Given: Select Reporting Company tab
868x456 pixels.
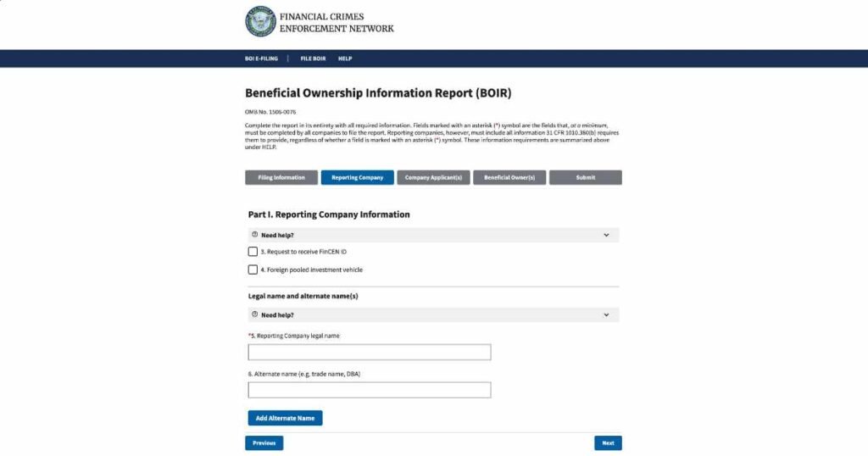Looking at the screenshot, I should click(x=358, y=178).
